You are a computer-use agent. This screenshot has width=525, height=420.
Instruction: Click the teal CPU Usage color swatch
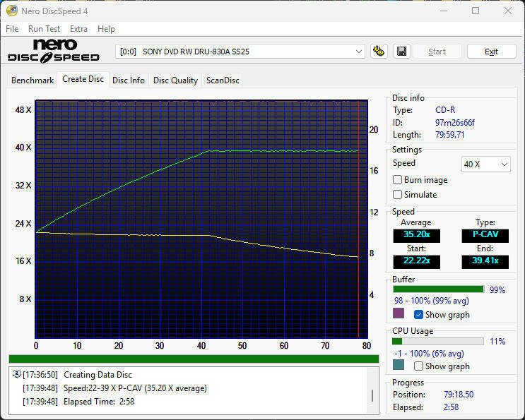pos(399,365)
